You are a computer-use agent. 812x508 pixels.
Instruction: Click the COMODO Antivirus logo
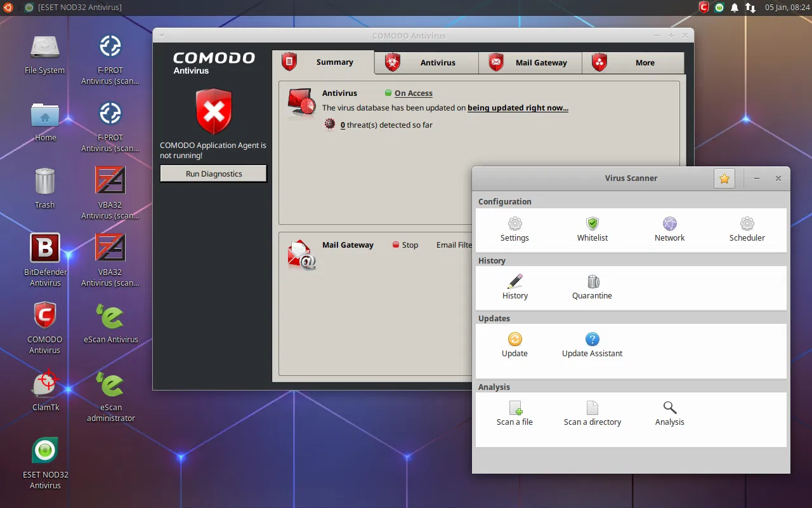coord(214,62)
